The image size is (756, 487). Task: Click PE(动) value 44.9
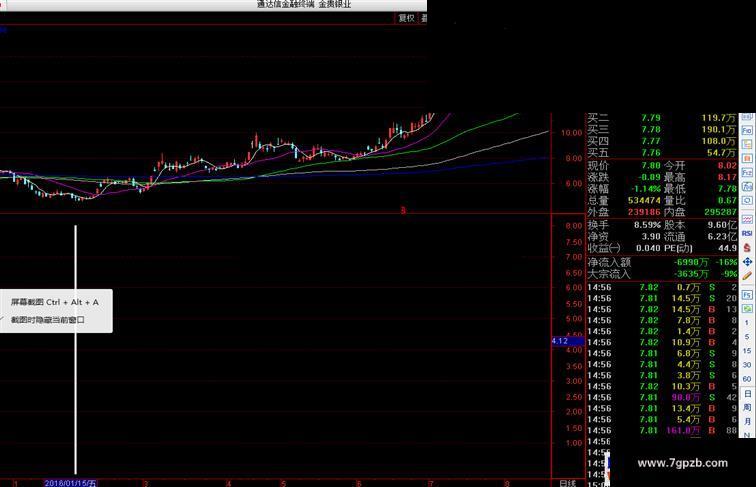[728, 248]
